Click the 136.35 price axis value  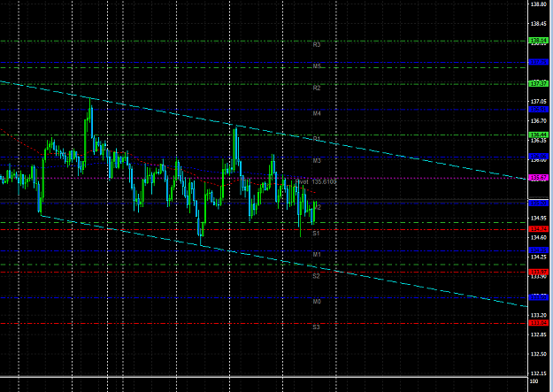pyautogui.click(x=539, y=141)
